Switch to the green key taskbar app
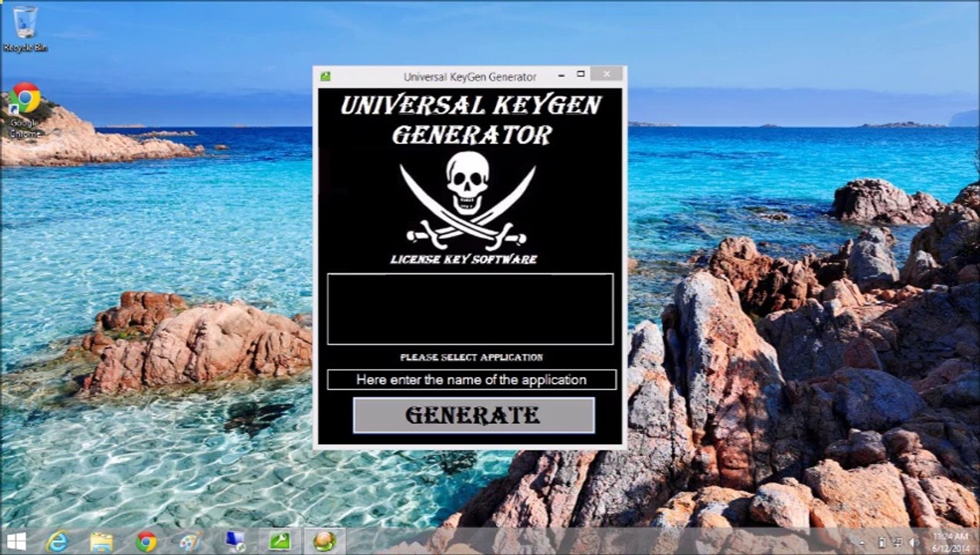The image size is (980, 555). [x=280, y=541]
